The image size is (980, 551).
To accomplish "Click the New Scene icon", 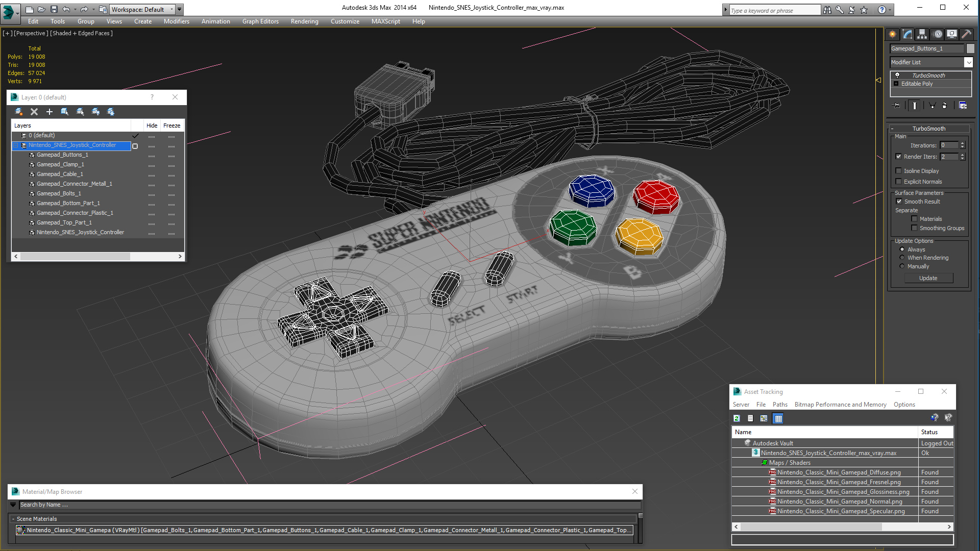I will pyautogui.click(x=30, y=9).
